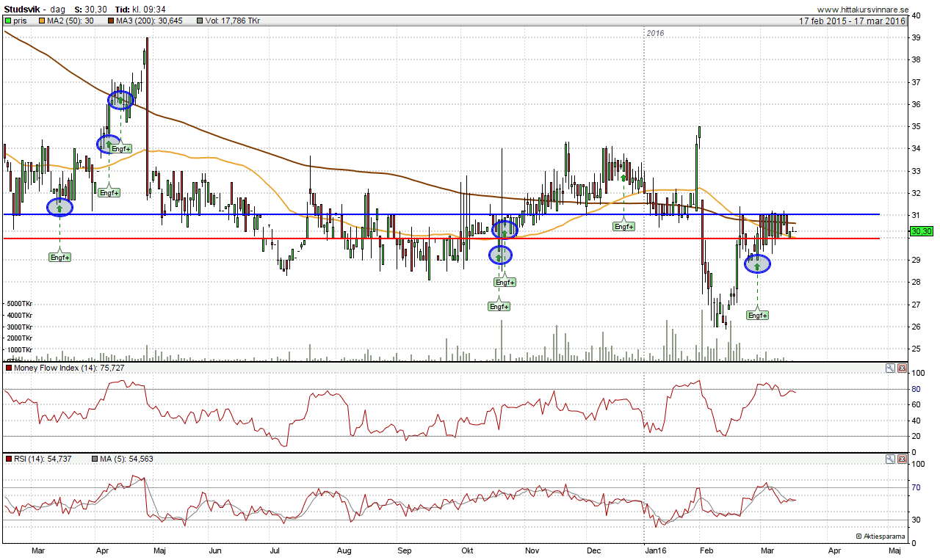
Task: Select the Engf+ label under March 2016 arrow
Action: click(x=757, y=315)
